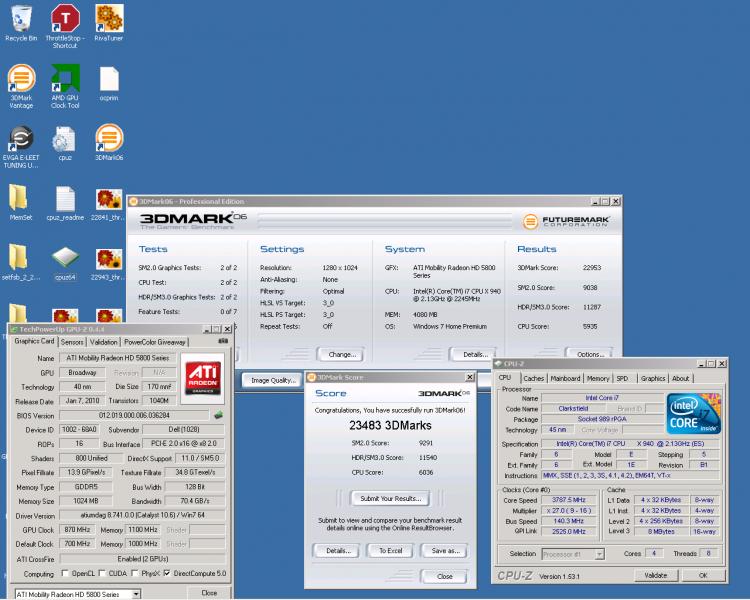Click Submit Your Results button

[390, 499]
